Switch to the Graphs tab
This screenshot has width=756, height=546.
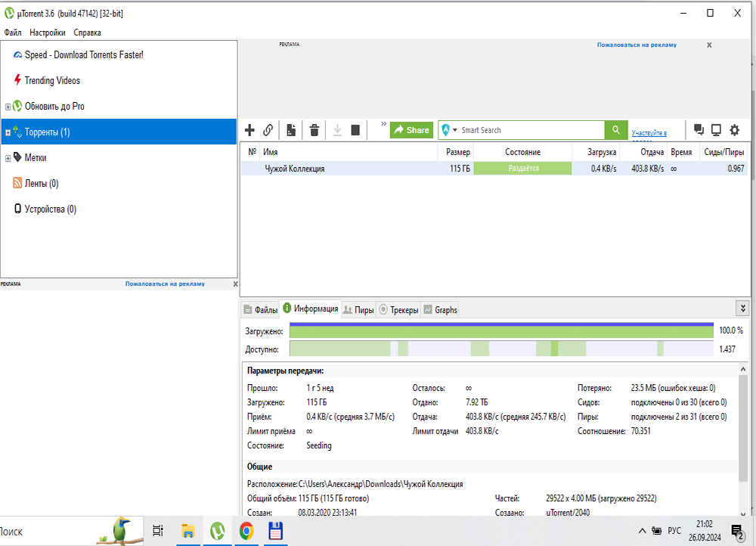tap(440, 309)
